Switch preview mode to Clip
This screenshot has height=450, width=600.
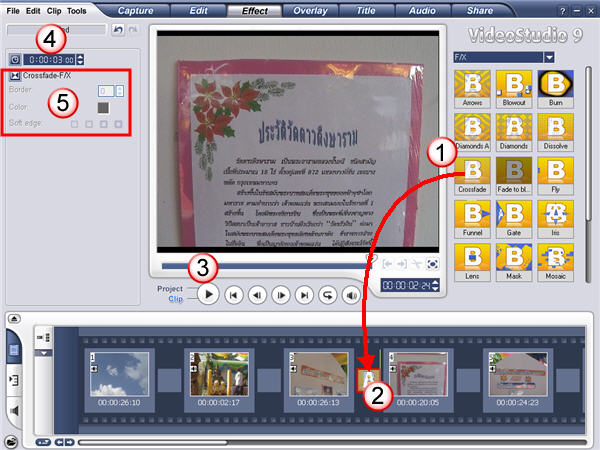pos(174,299)
